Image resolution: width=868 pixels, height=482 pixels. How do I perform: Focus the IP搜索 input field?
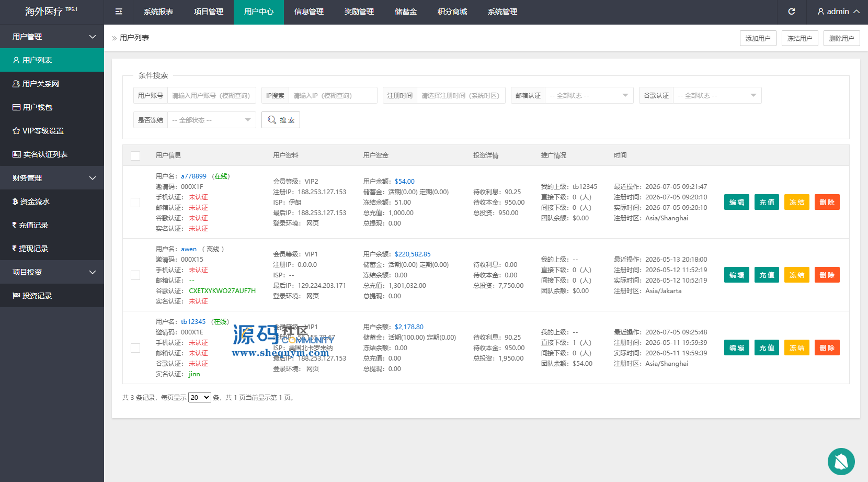pos(333,95)
